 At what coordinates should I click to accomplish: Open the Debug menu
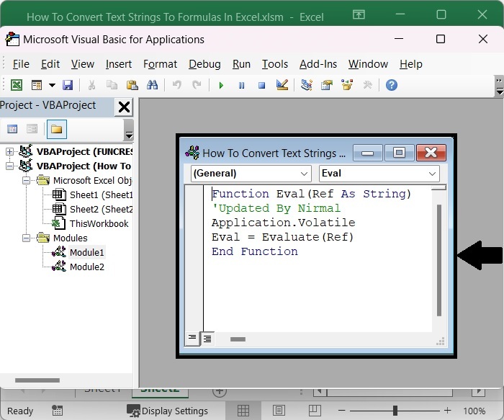[x=204, y=64]
